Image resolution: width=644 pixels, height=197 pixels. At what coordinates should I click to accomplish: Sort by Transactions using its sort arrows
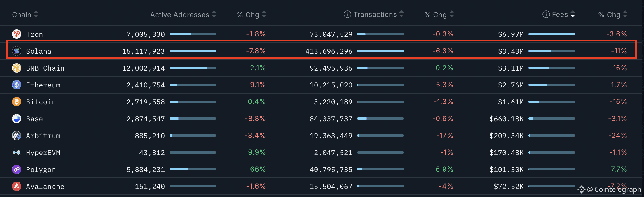pyautogui.click(x=402, y=14)
